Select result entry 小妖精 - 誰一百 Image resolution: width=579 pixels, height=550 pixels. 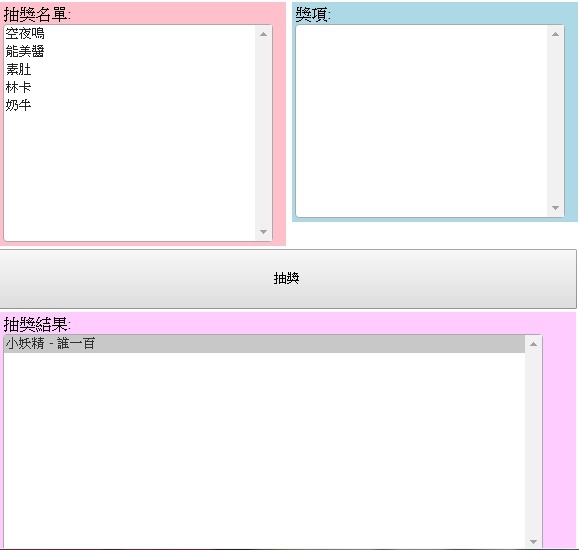[264, 344]
